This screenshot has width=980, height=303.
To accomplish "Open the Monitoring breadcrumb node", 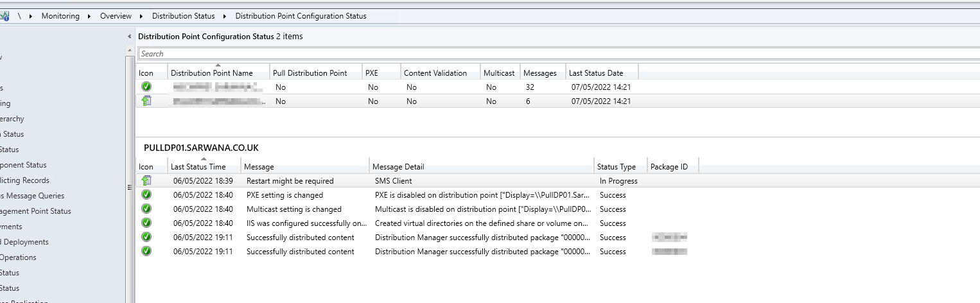I will click(x=60, y=16).
